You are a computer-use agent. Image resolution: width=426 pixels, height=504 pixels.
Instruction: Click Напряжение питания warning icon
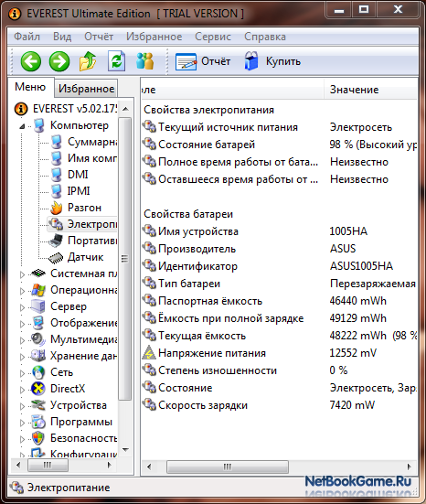coord(149,352)
